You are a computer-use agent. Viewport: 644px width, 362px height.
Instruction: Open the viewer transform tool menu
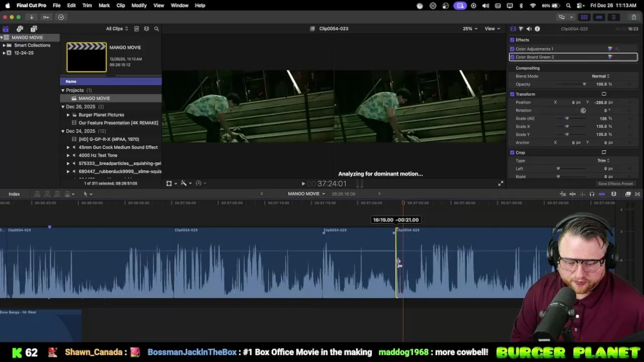click(171, 184)
